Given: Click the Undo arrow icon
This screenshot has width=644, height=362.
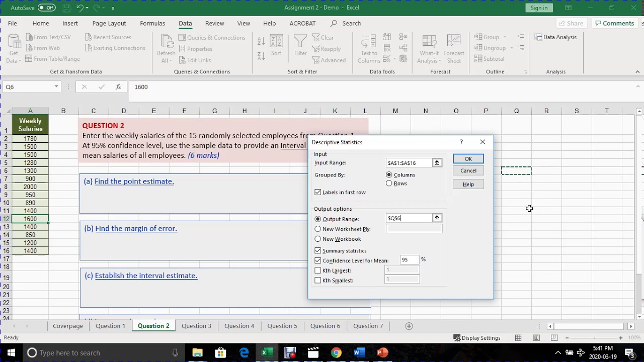Looking at the screenshot, I should (80, 8).
